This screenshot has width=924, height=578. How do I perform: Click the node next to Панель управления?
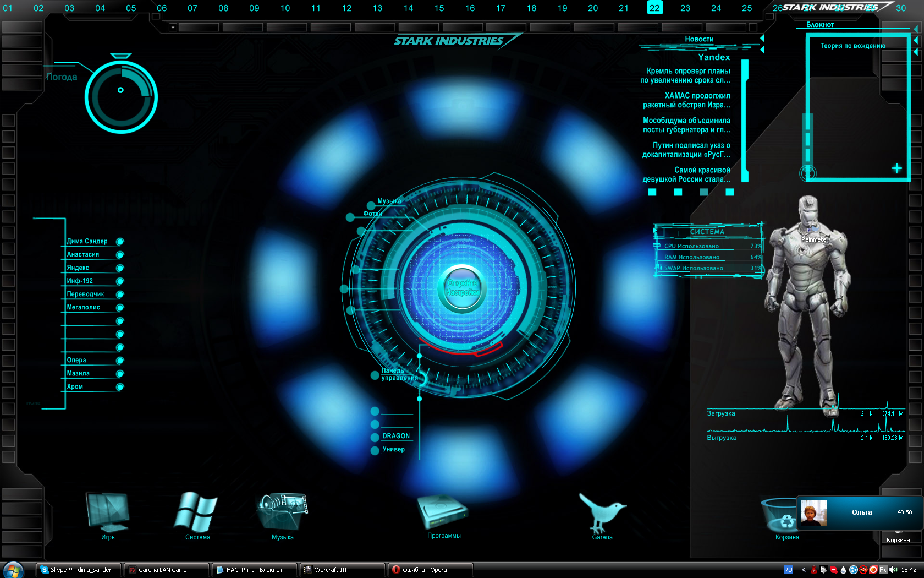click(x=375, y=375)
